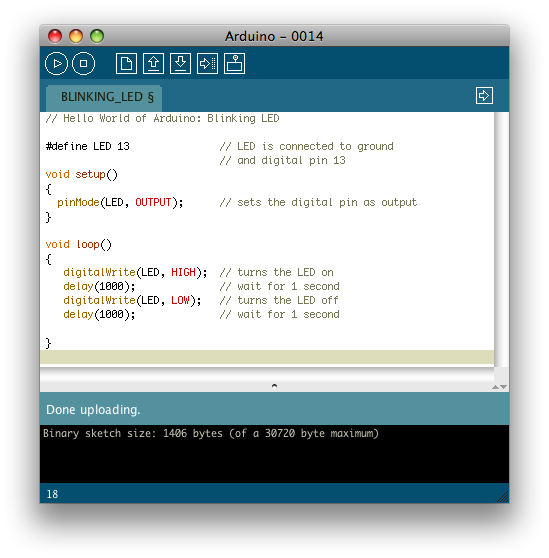Click the "// Hello World of Arduino" comment

coord(162,118)
